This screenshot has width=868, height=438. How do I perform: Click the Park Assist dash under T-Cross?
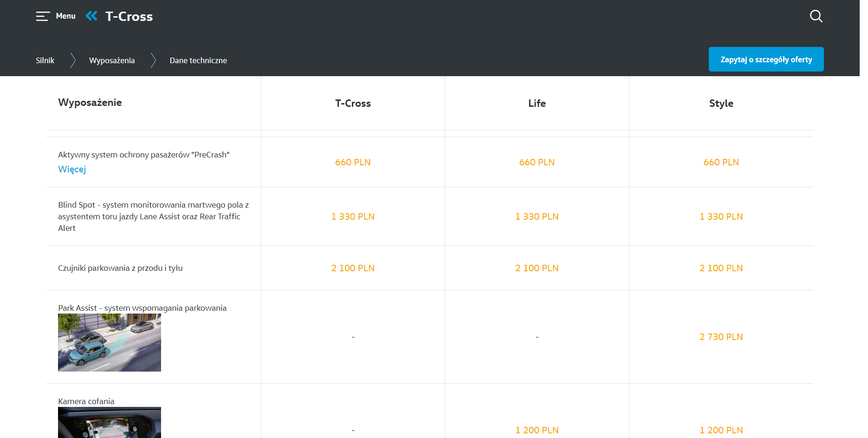(353, 337)
